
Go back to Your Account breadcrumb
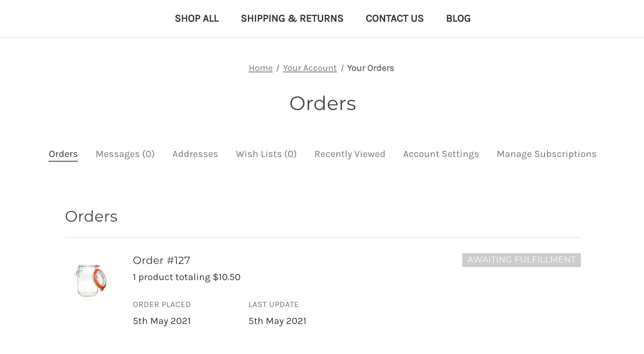click(310, 68)
